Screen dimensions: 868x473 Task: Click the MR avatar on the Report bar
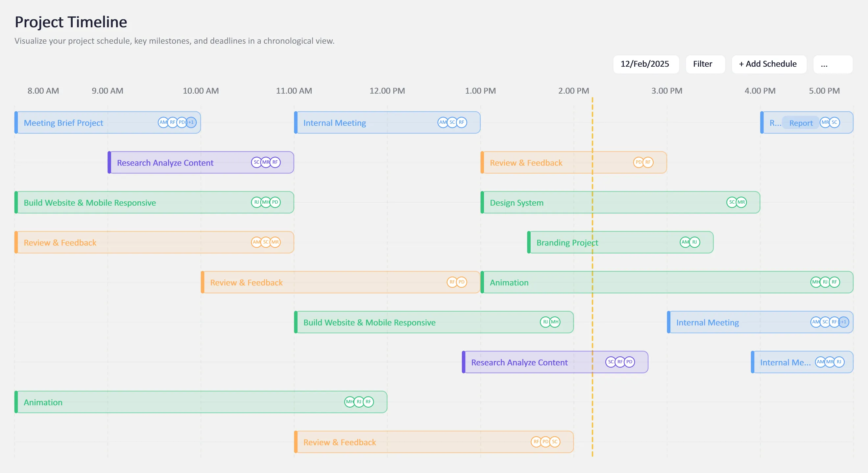point(825,122)
